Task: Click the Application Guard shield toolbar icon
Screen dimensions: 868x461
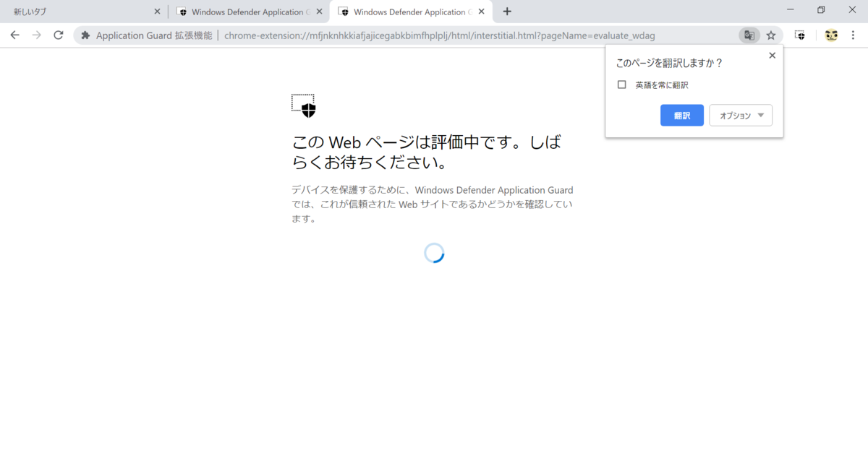Action: [799, 35]
